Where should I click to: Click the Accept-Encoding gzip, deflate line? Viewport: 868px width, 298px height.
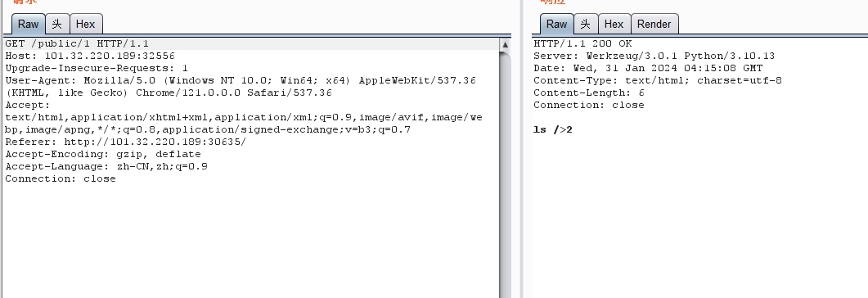103,154
